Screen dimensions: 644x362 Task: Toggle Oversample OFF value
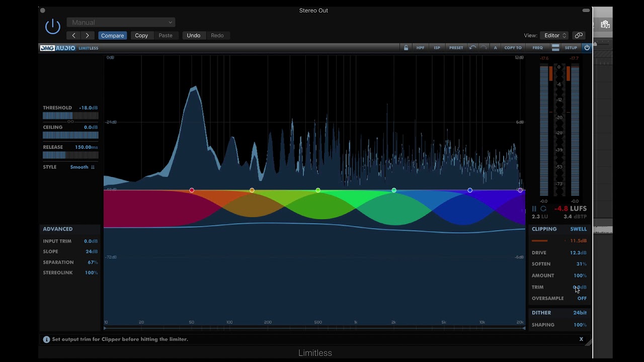pyautogui.click(x=582, y=298)
